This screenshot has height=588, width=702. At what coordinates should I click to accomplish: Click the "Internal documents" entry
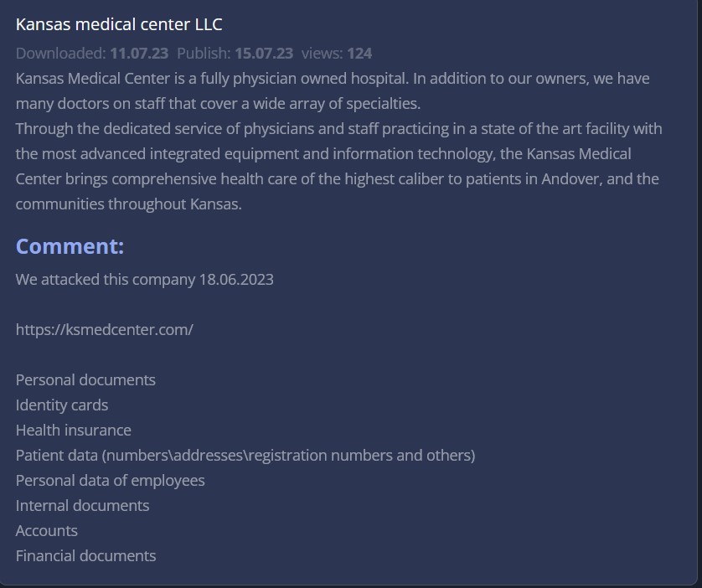tap(82, 505)
